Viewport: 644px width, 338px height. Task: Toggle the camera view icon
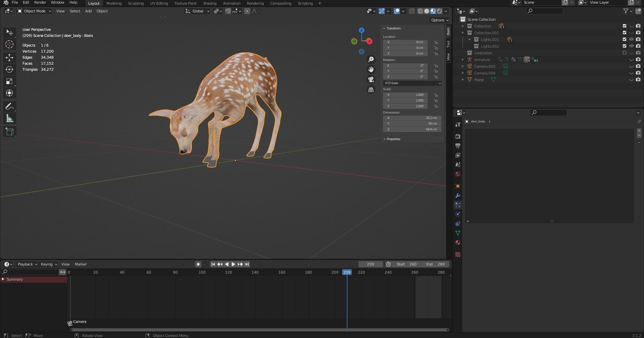click(x=371, y=79)
